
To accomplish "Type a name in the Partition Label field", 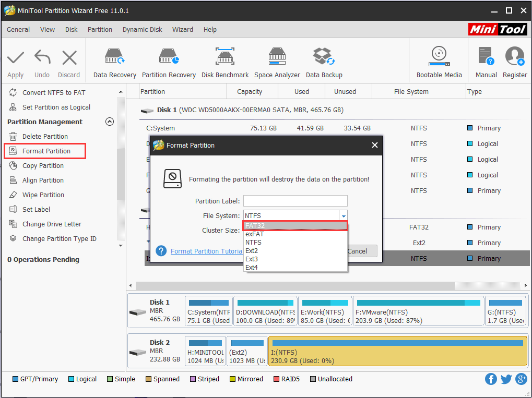I will (295, 201).
